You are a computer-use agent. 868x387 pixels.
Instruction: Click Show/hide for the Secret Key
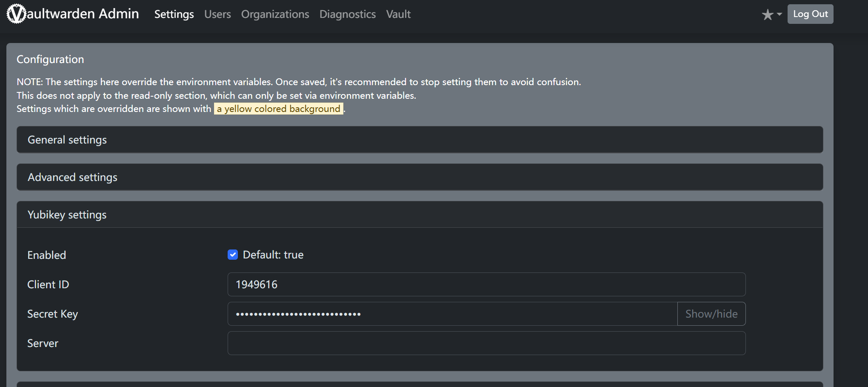(711, 314)
